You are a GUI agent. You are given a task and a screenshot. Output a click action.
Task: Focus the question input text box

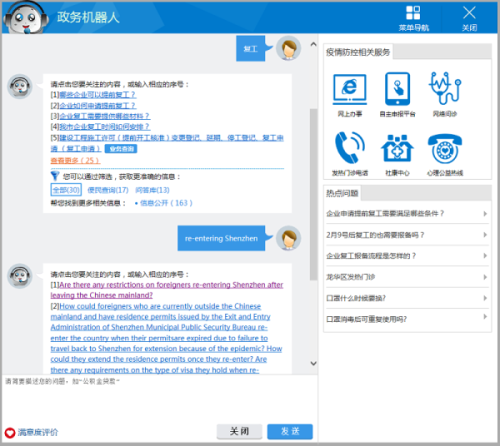tap(159, 398)
